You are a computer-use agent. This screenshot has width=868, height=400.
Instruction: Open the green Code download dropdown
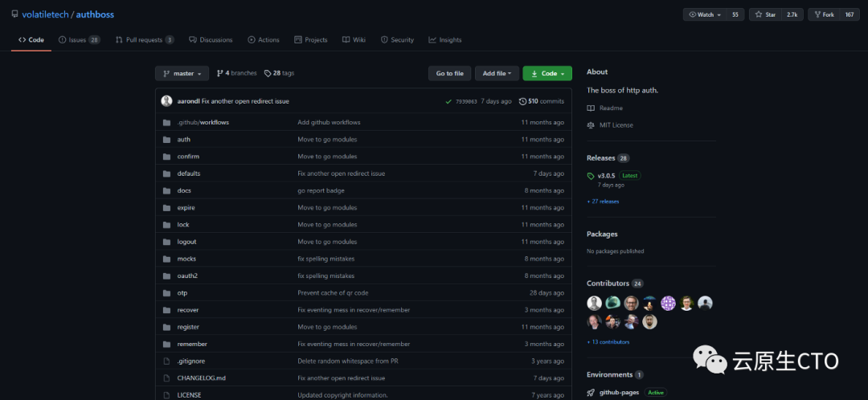[x=547, y=74]
